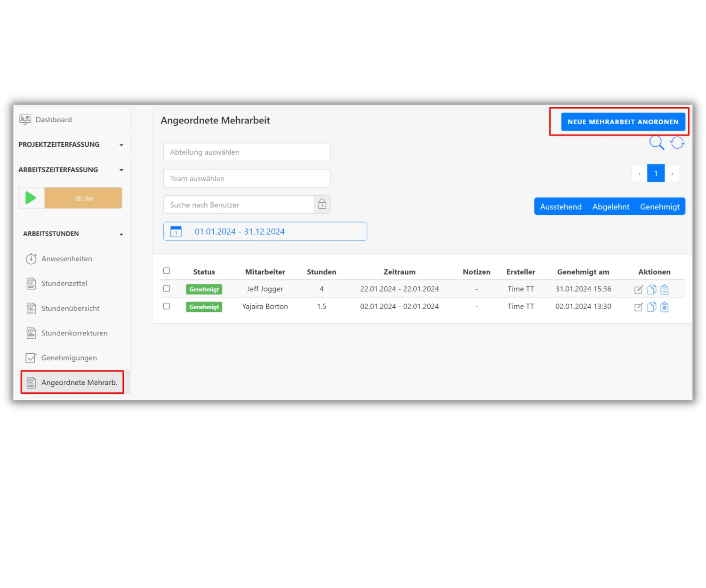Image resolution: width=706 pixels, height=588 pixels.
Task: Expand the PROJEKTZEITERFASSUNG section
Action: [121, 144]
